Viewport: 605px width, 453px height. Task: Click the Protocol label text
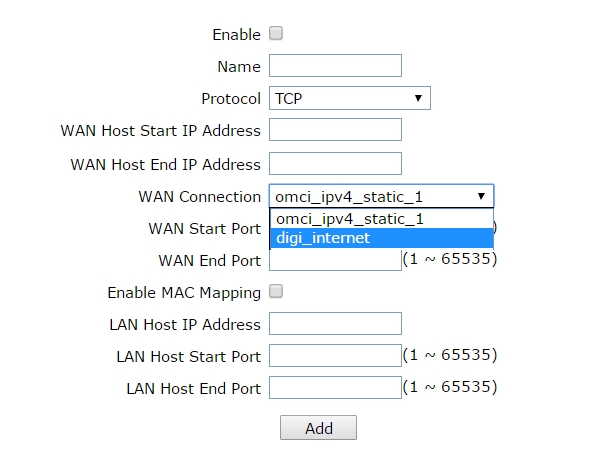pyautogui.click(x=230, y=99)
